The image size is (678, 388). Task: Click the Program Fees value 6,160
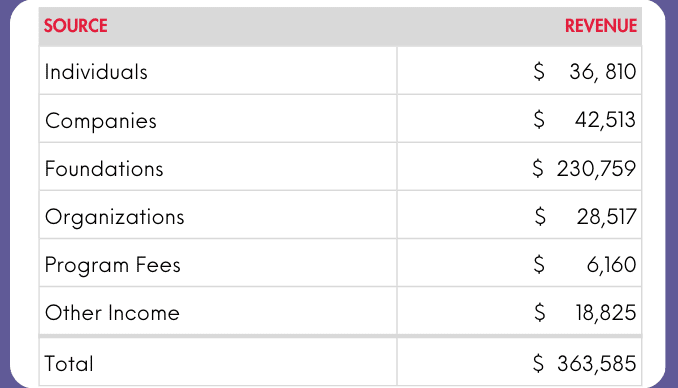point(611,264)
